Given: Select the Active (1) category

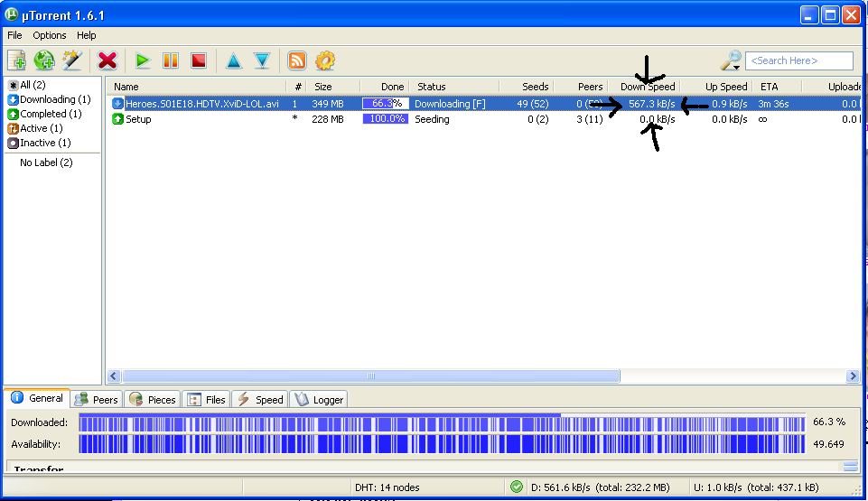Looking at the screenshot, I should click(42, 128).
